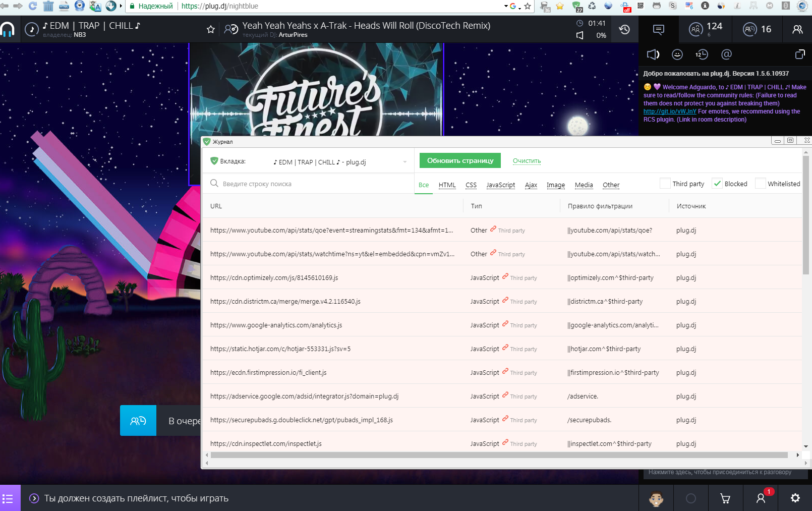Select the JavaScript filter tab
Viewport: 812px width, 511px height.
tap(501, 185)
